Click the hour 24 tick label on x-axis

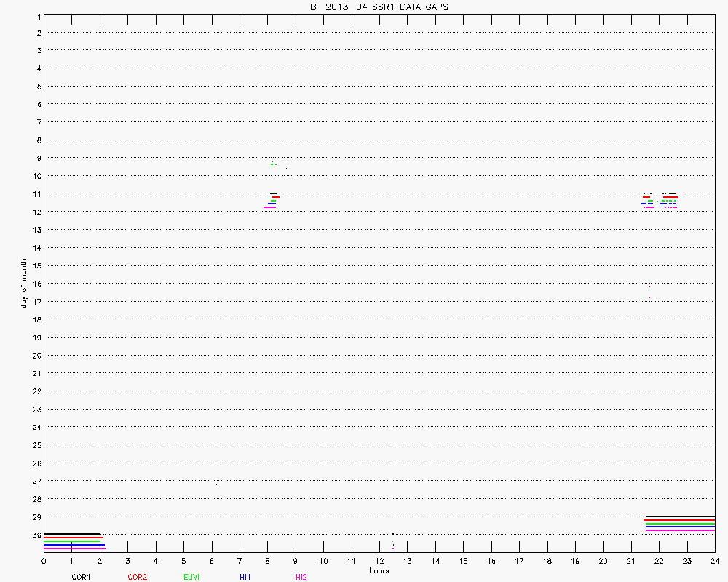click(715, 561)
